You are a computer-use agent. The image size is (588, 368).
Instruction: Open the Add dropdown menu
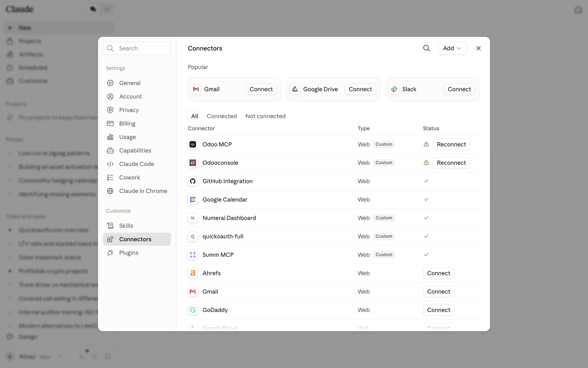[452, 48]
